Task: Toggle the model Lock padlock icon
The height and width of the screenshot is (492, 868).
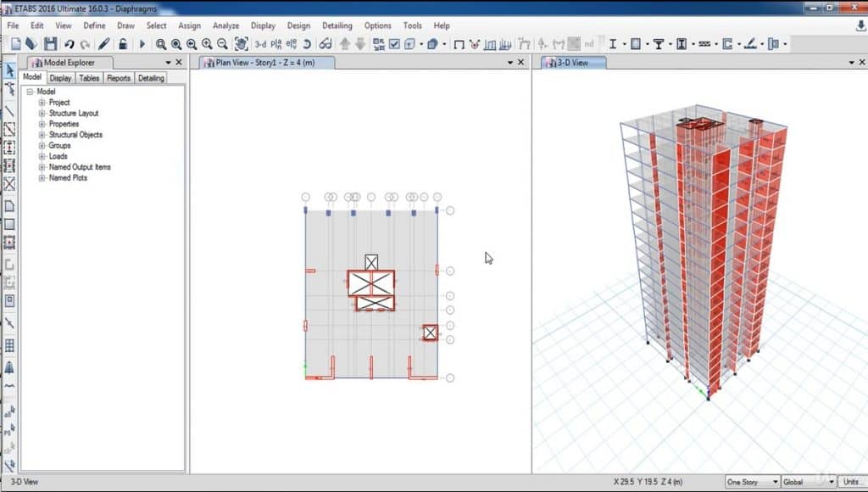Action: point(121,42)
